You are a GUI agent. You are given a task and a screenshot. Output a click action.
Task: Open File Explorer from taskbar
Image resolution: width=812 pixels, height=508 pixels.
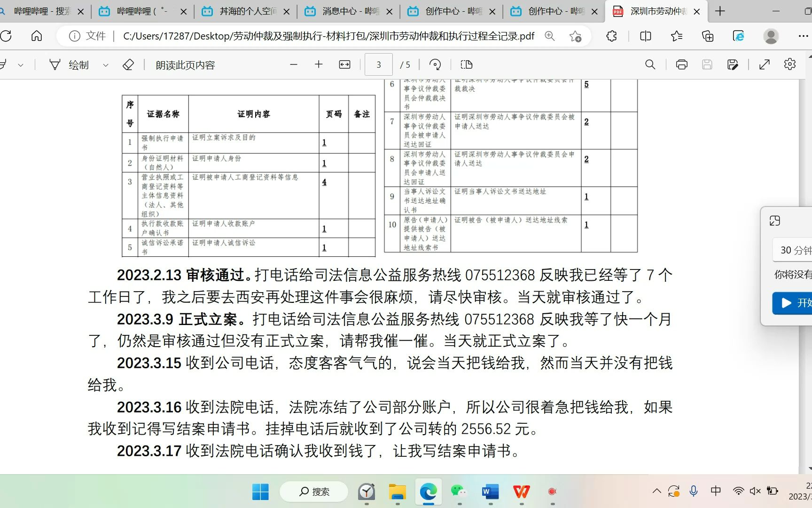click(398, 492)
